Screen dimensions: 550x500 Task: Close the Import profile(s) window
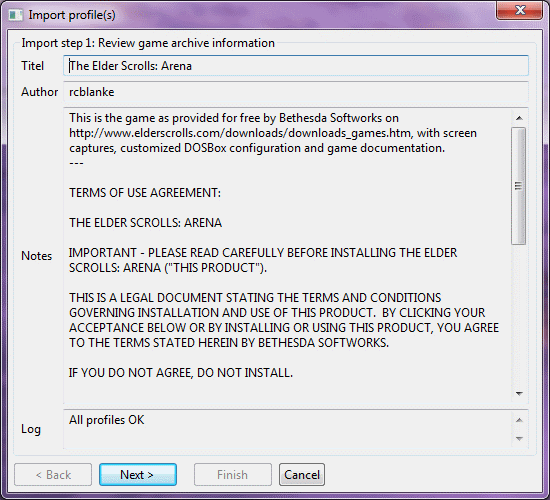pos(519,11)
